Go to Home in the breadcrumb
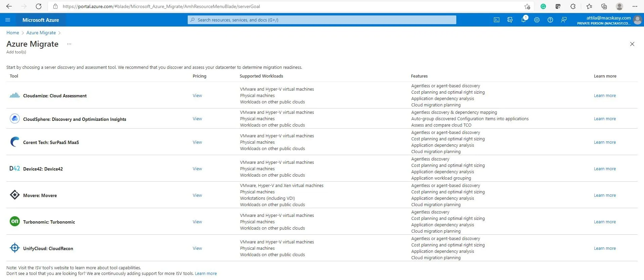 (13, 33)
